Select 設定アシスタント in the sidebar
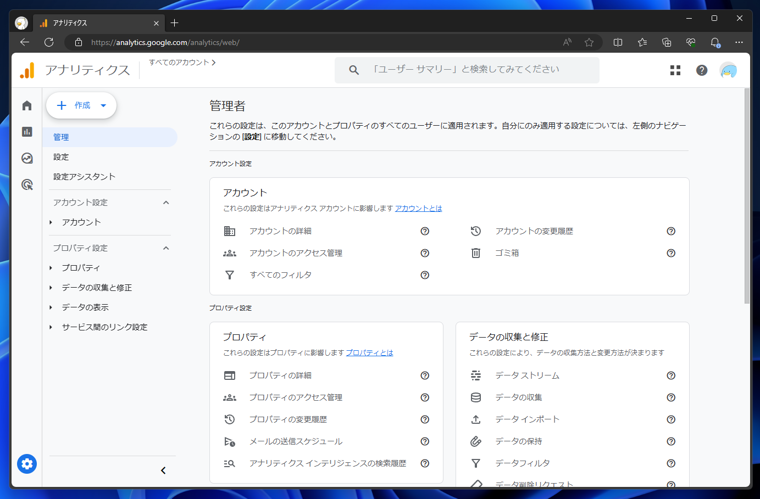 [84, 177]
